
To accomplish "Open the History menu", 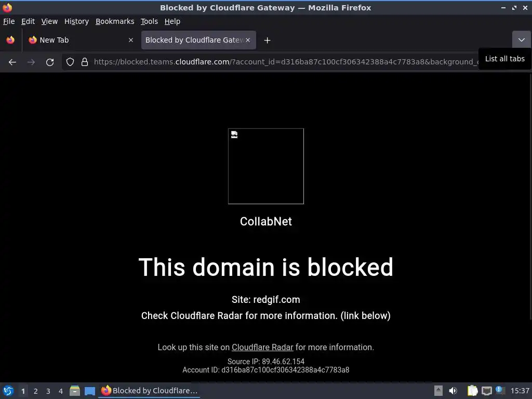I will pos(77,21).
